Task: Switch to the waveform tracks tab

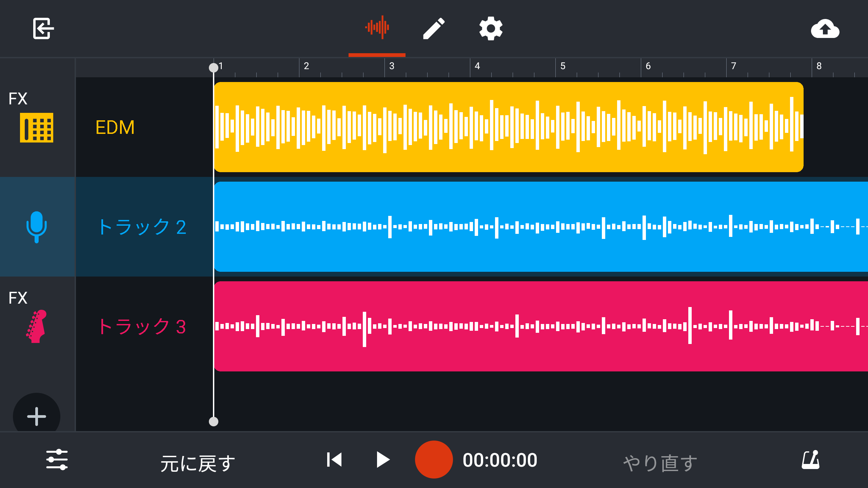Action: click(x=377, y=27)
